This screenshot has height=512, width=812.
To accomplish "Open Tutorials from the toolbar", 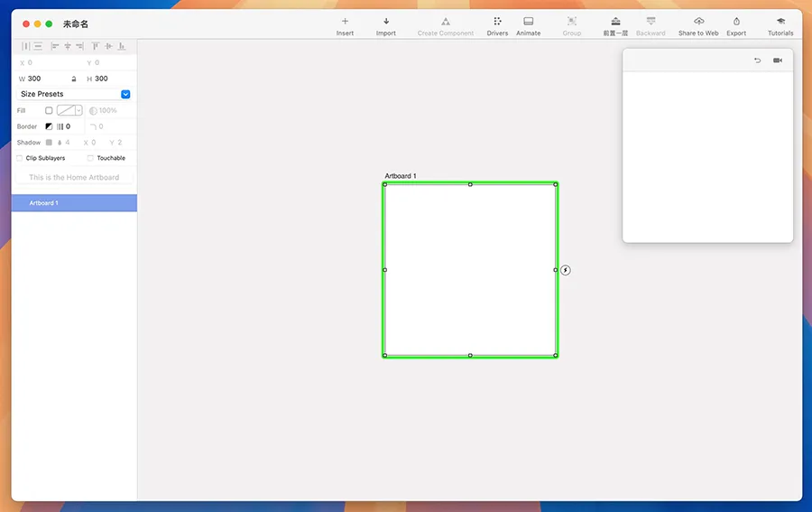I will point(780,22).
